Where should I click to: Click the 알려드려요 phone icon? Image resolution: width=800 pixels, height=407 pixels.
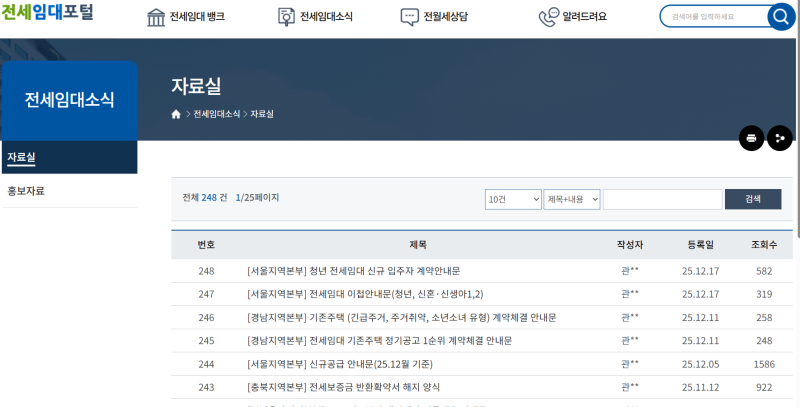pos(548,17)
